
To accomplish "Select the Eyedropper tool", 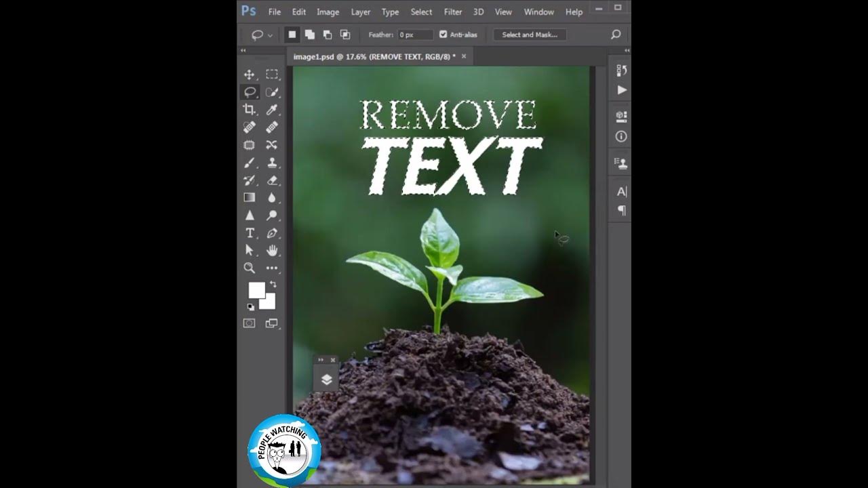I will point(272,109).
